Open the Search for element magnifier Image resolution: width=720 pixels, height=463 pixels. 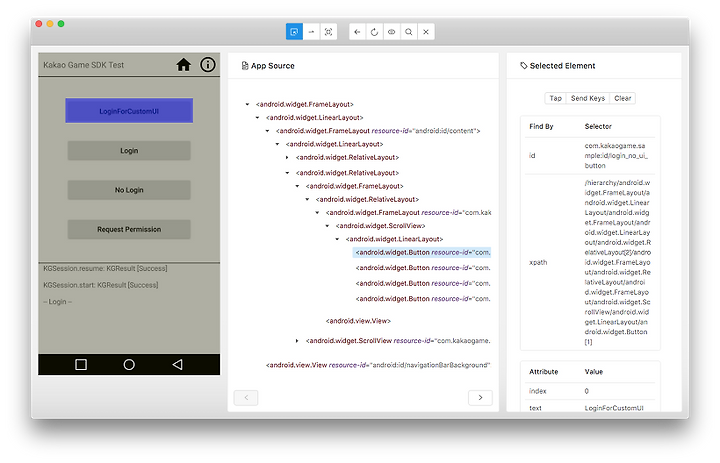tap(409, 32)
